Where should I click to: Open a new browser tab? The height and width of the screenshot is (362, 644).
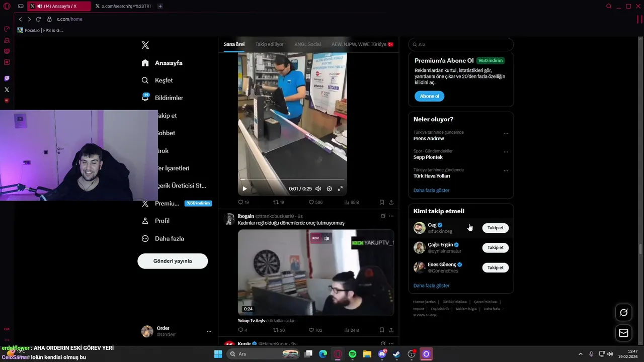(x=160, y=6)
